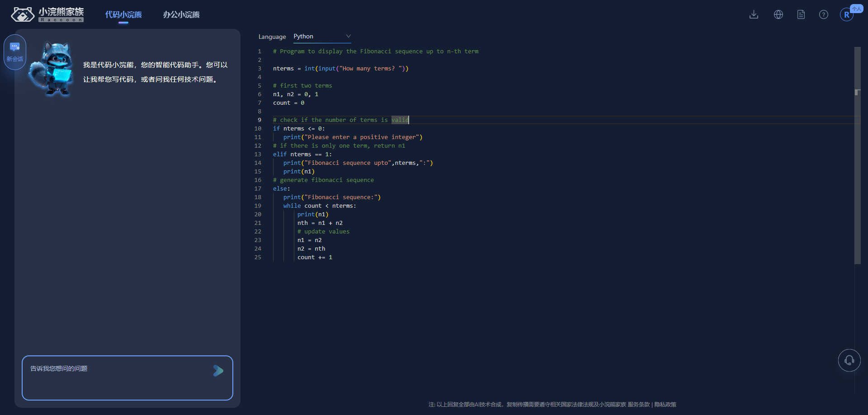Open the 隐私政策 link in footer
Image resolution: width=868 pixels, height=415 pixels.
coord(665,405)
